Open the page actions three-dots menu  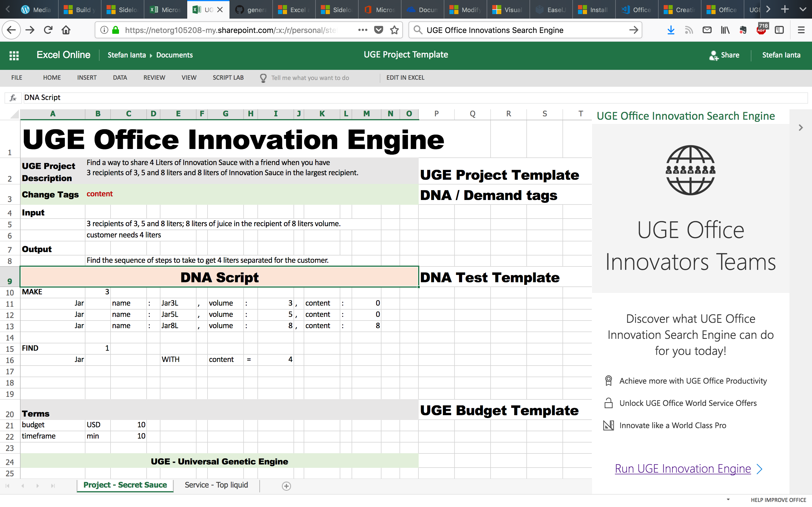point(363,30)
